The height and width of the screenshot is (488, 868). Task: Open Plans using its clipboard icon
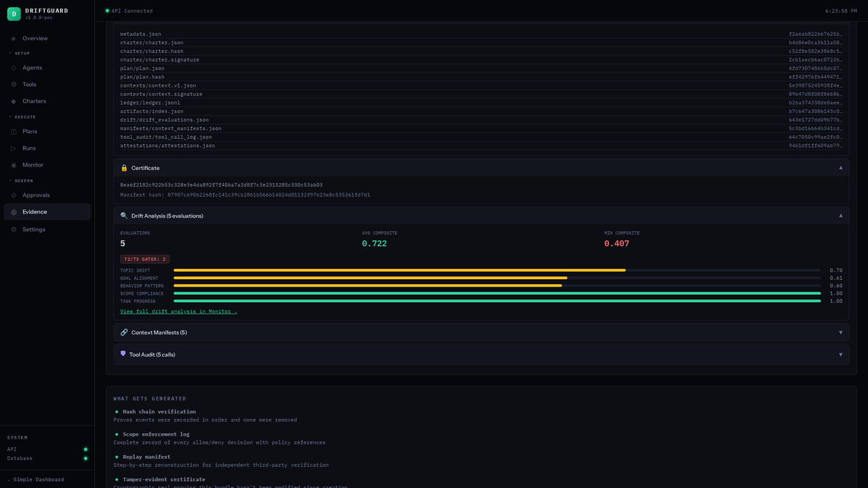[x=13, y=131]
